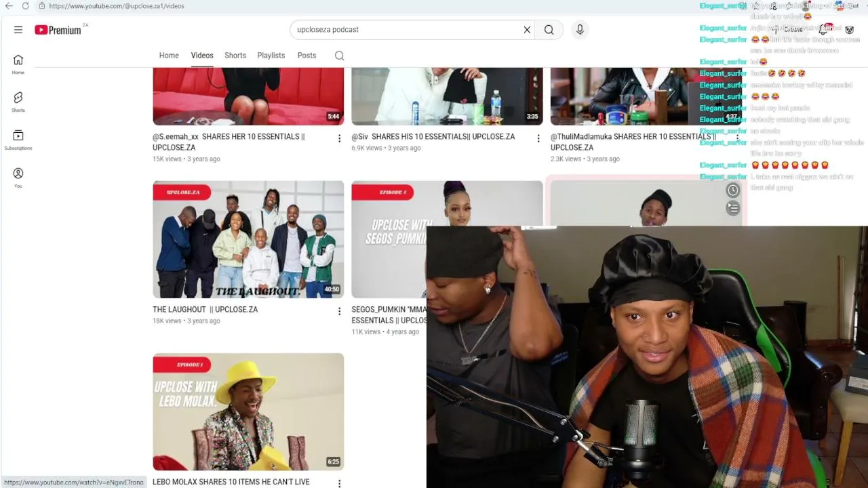Image resolution: width=868 pixels, height=488 pixels.
Task: View site information icon beside the URL
Action: click(x=42, y=6)
